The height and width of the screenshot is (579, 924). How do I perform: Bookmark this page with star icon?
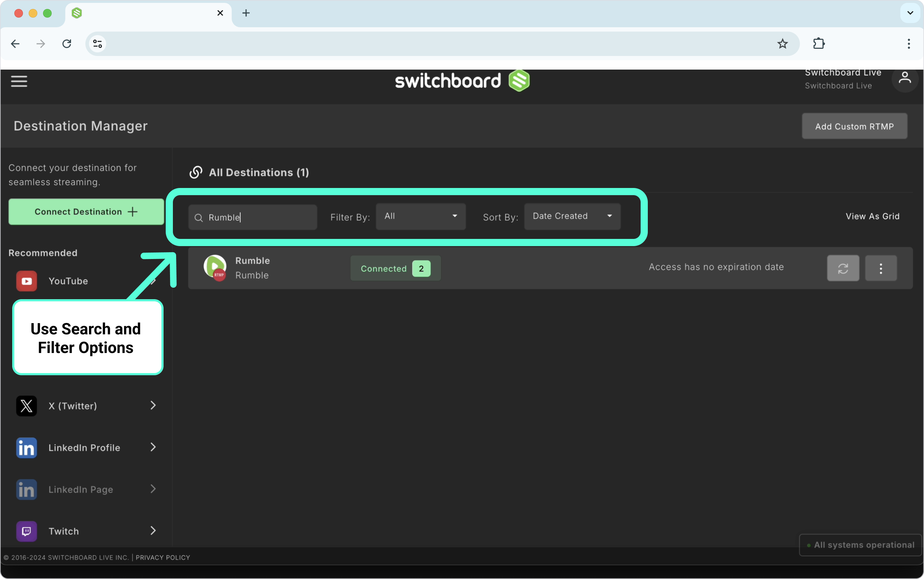782,44
